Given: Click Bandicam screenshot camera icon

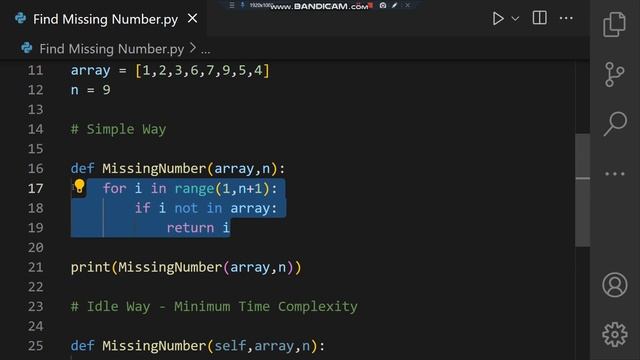Looking at the screenshot, I should [x=383, y=6].
